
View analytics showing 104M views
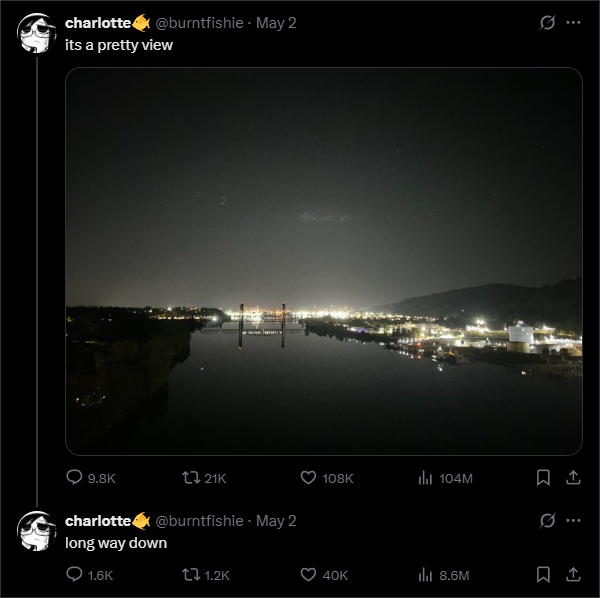(x=445, y=478)
